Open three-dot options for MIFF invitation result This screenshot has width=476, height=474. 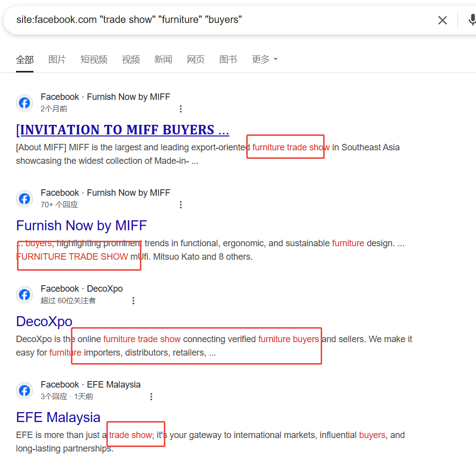tap(181, 109)
